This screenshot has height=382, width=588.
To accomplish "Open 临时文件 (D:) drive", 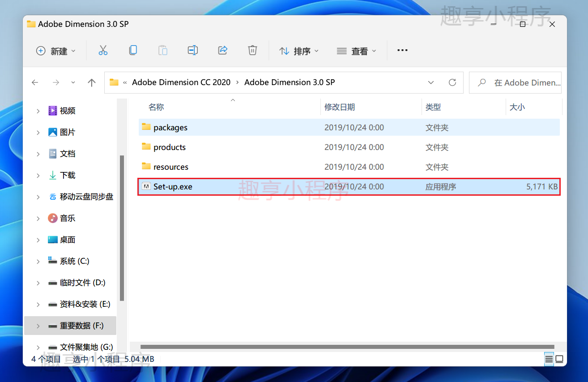I will pyautogui.click(x=83, y=283).
